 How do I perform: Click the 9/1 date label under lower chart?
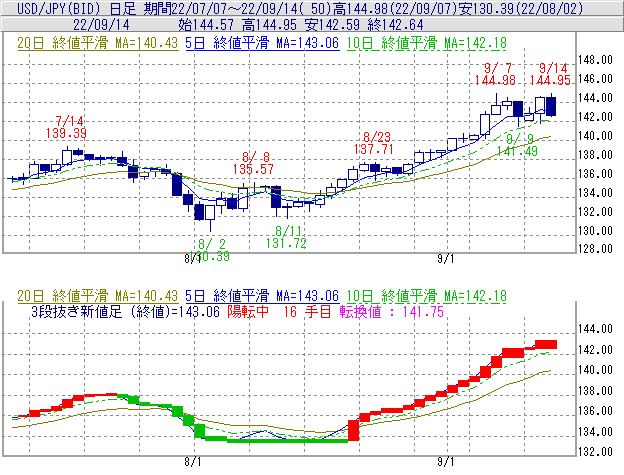[446, 461]
